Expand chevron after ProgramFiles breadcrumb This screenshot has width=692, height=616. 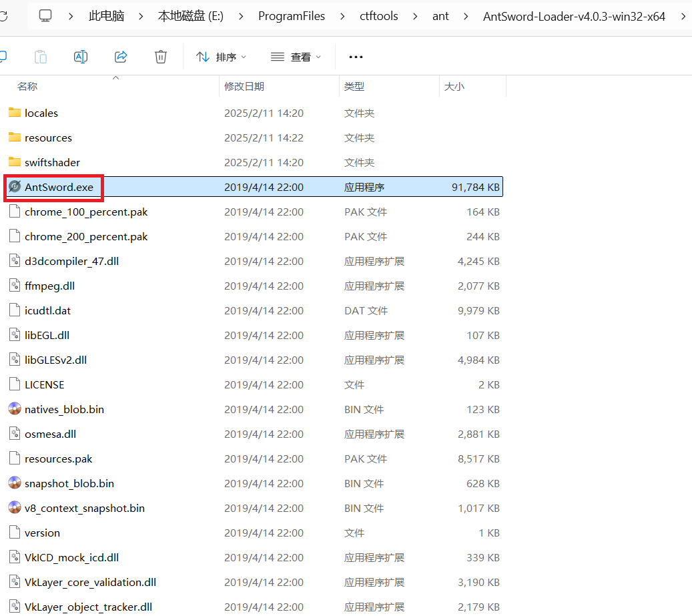pyautogui.click(x=342, y=16)
